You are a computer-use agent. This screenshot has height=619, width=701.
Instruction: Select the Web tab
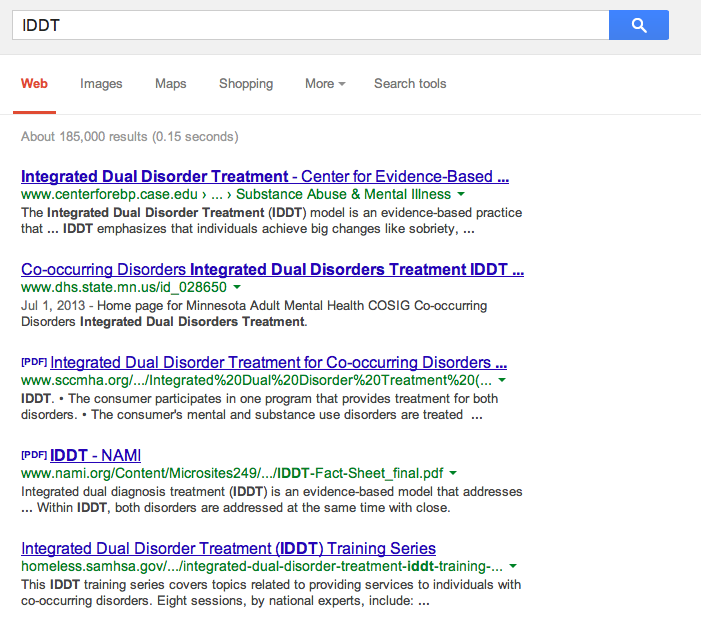click(34, 84)
